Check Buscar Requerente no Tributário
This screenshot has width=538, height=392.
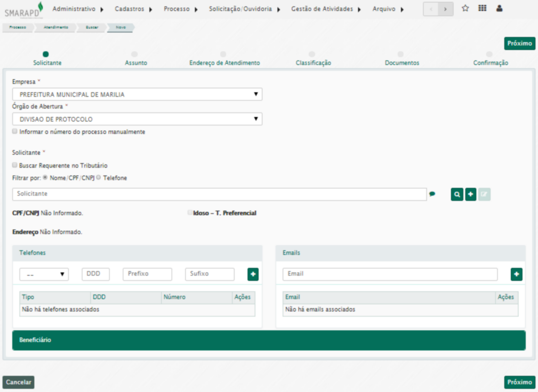coord(15,165)
